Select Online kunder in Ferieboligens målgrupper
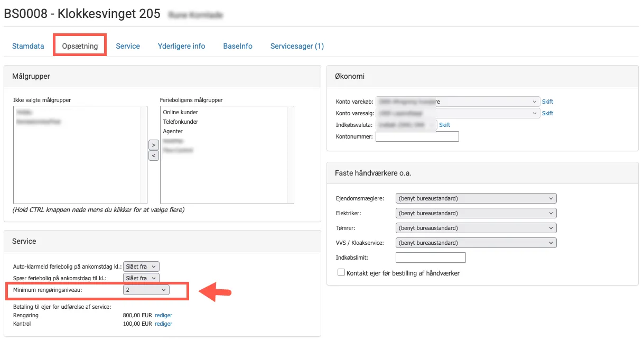This screenshot has width=644, height=340. (x=180, y=112)
